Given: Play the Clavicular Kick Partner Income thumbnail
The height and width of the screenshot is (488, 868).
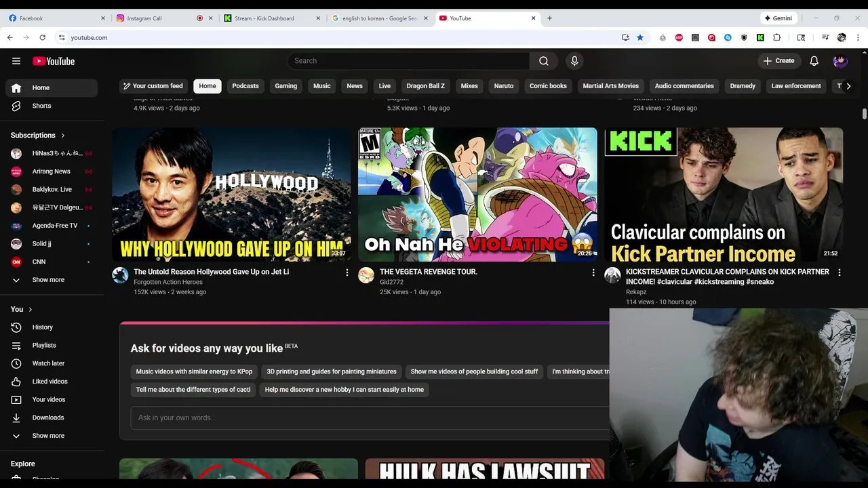Looking at the screenshot, I should click(x=724, y=195).
